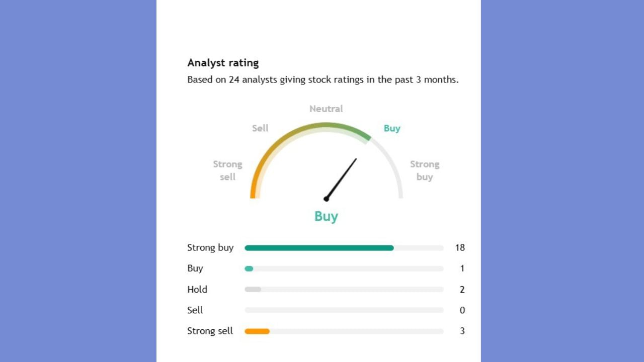Click the gray Hold bar segment

253,290
